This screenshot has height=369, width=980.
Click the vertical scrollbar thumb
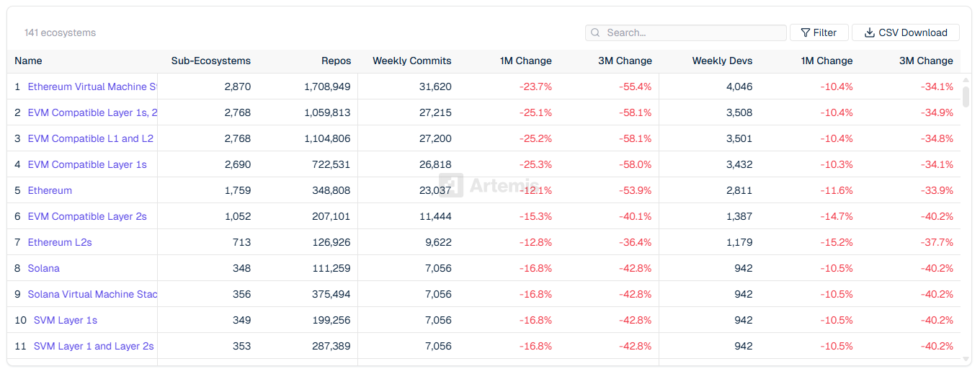click(x=966, y=96)
